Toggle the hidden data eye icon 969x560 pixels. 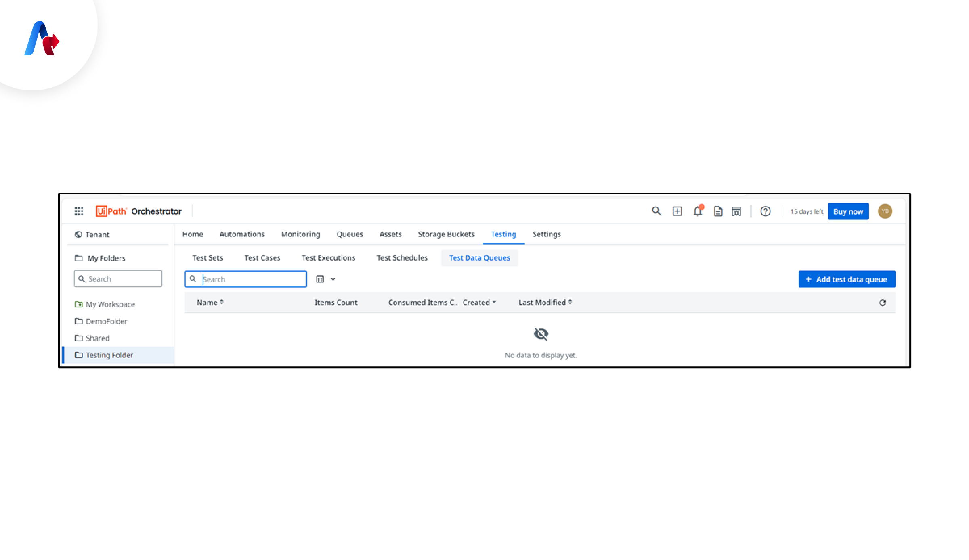click(541, 334)
